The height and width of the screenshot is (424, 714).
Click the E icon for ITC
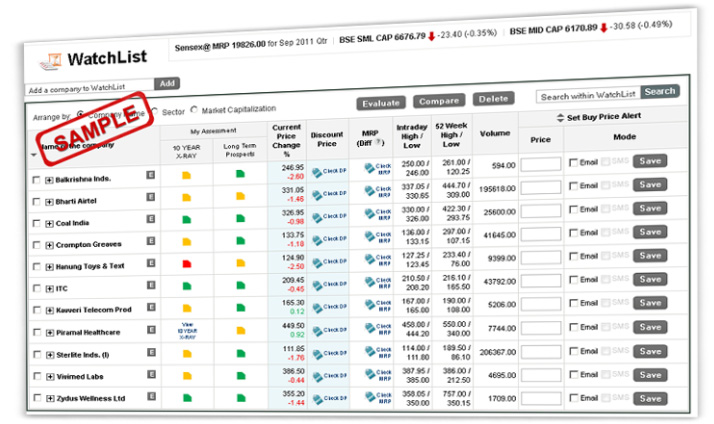[151, 285]
